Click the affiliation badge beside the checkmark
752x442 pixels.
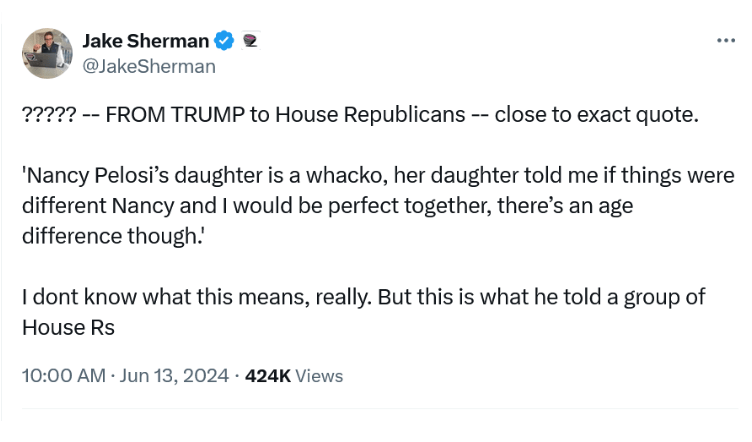[x=249, y=41]
